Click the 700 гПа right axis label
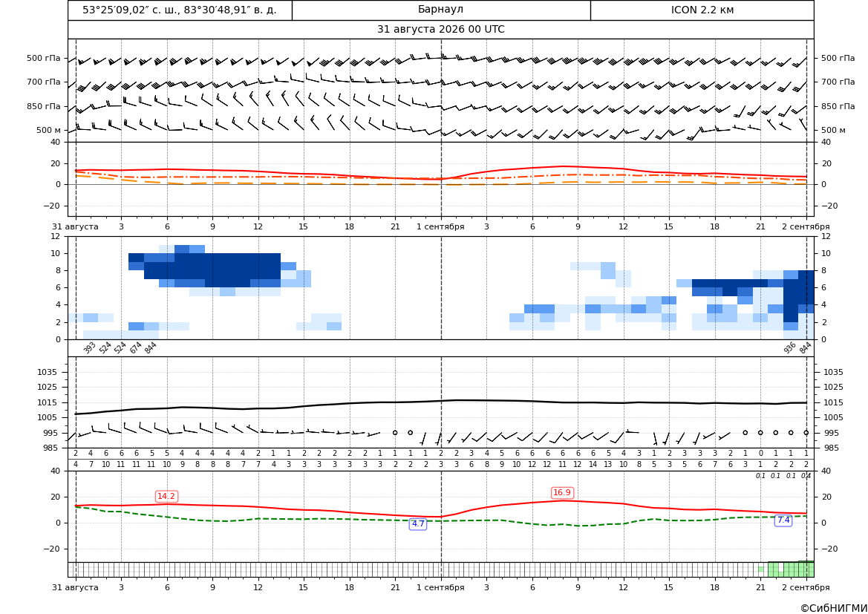 pyautogui.click(x=838, y=82)
